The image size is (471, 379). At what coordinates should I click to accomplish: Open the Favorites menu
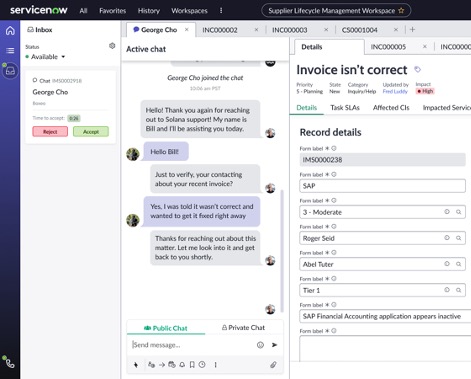pos(113,11)
